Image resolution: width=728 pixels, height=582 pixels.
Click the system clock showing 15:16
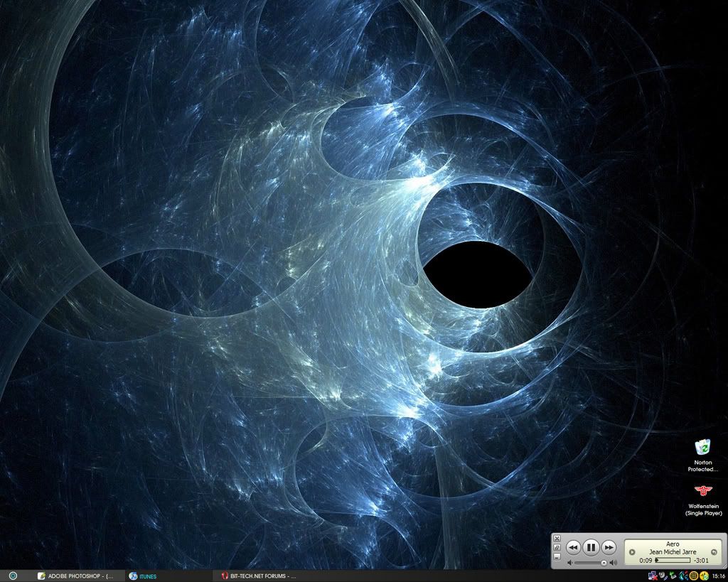tap(719, 576)
